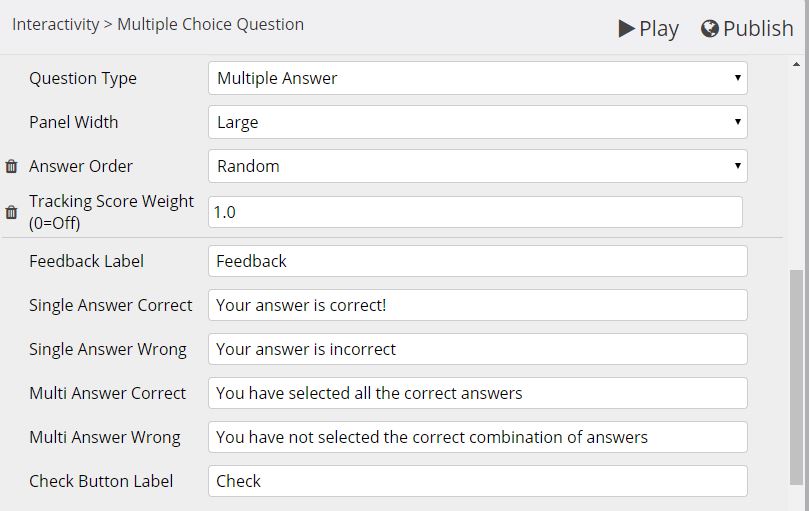The image size is (809, 511).
Task: Click the Feedback Label text field
Action: coord(478,261)
